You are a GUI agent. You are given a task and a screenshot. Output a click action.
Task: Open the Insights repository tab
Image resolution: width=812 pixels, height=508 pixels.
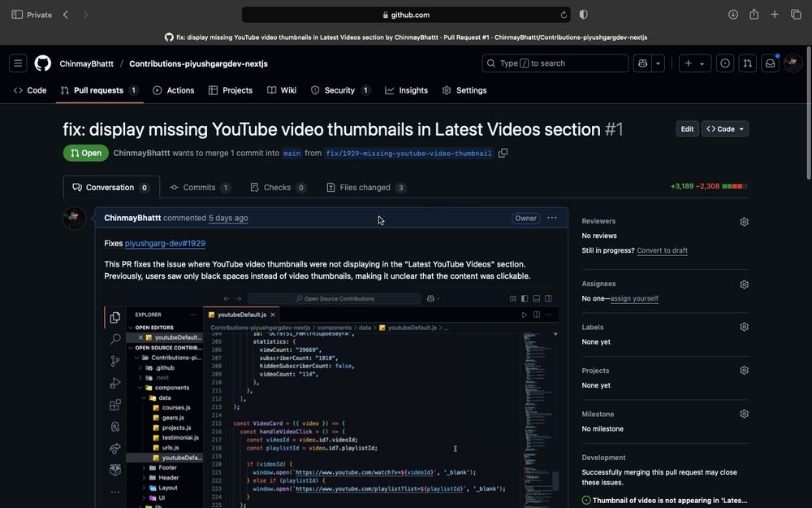tap(407, 90)
